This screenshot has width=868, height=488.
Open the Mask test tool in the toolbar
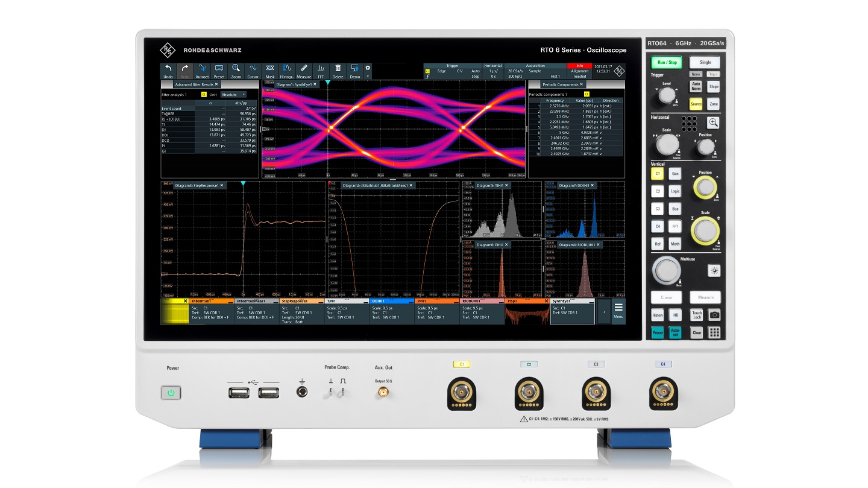tap(270, 71)
